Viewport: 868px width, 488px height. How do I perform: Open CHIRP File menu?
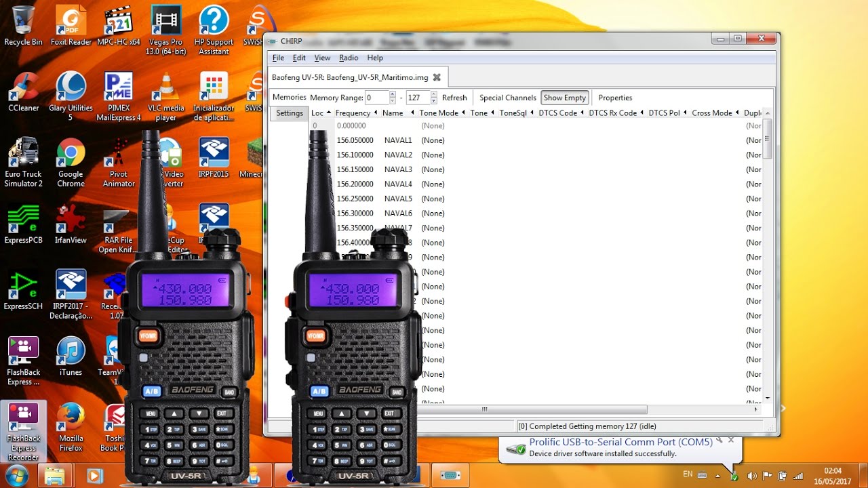coord(278,58)
